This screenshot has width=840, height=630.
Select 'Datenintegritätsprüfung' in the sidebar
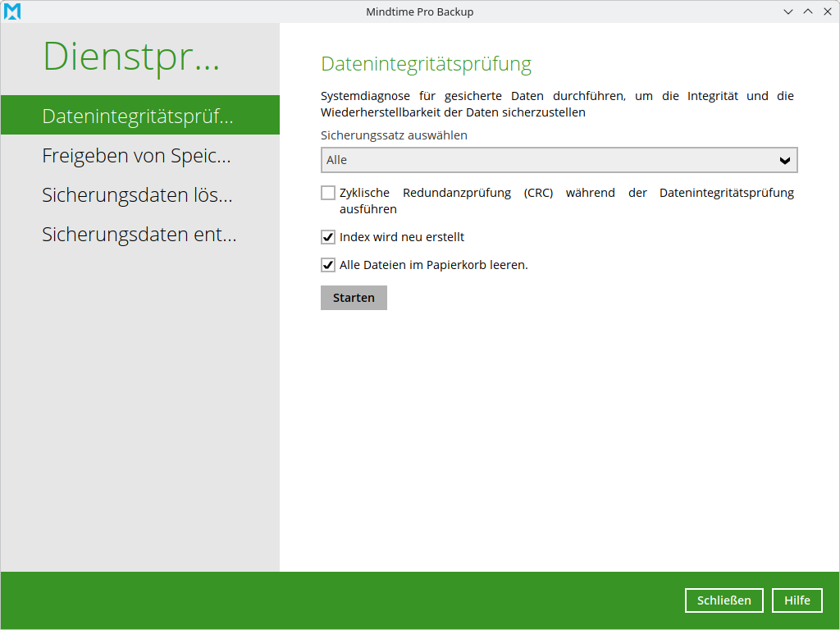coord(139,115)
